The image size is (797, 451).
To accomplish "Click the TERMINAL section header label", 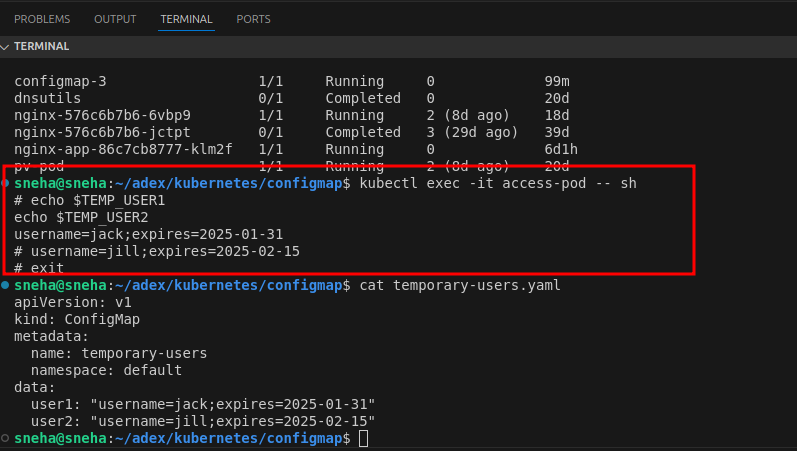I will tap(42, 46).
